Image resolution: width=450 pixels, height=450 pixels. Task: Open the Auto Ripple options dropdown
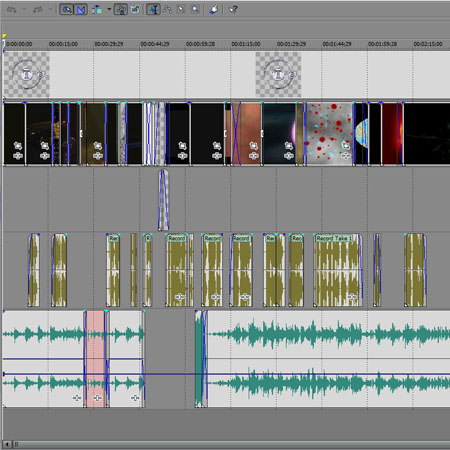click(109, 9)
